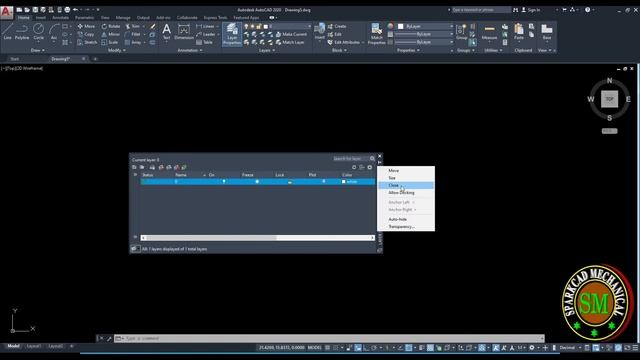Screen dimensions: 640x360
Task: Toggle Freeze for layer 0
Action: click(257, 182)
